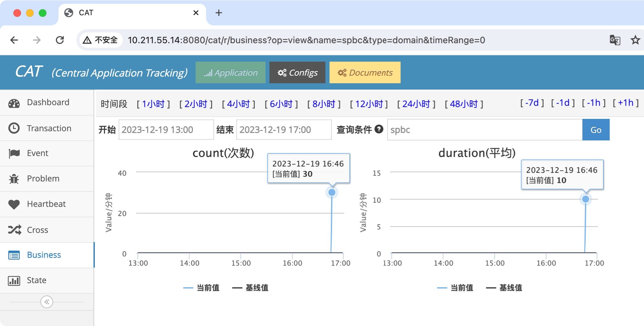The width and height of the screenshot is (644, 326).
Task: Click the Transaction clock icon
Action: (x=14, y=128)
